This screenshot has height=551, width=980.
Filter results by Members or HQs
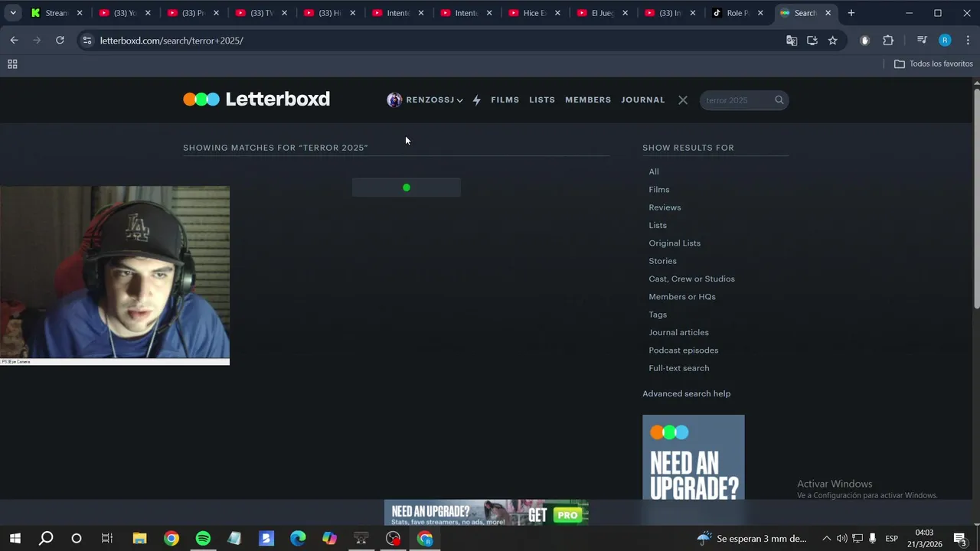(682, 297)
